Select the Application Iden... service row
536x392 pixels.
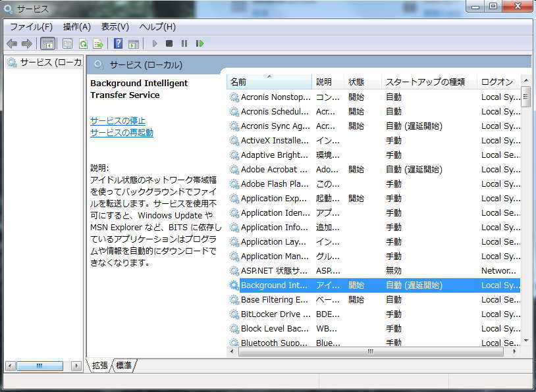[x=374, y=212]
